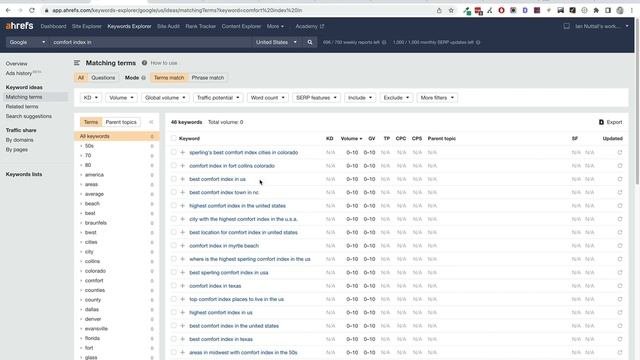Open the Matching terms help question icon
The height and width of the screenshot is (360, 640).
(x=144, y=63)
